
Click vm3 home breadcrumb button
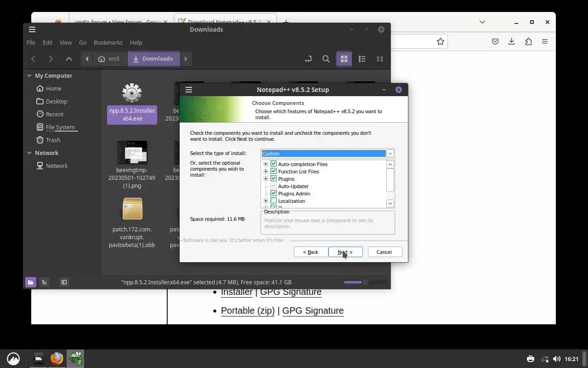[x=109, y=59]
